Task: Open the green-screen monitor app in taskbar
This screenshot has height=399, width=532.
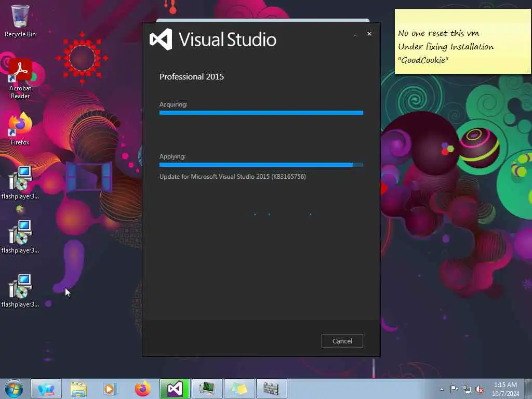Action: click(207, 389)
